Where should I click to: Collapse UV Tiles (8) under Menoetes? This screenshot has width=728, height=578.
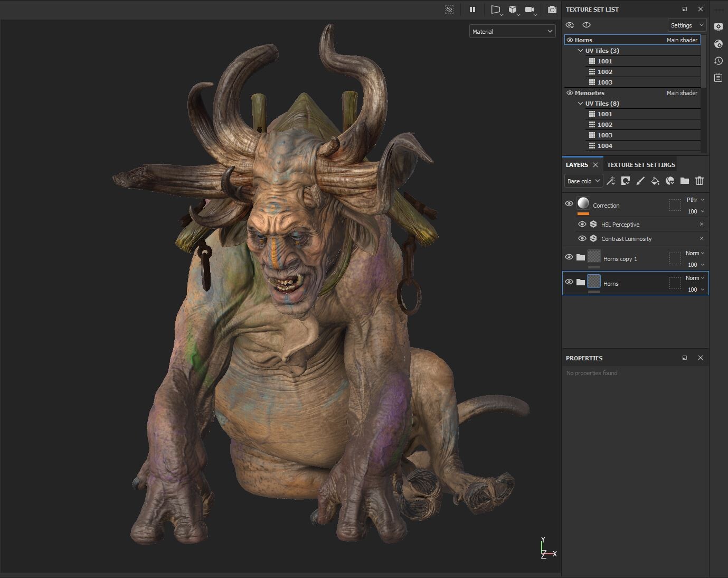point(580,104)
